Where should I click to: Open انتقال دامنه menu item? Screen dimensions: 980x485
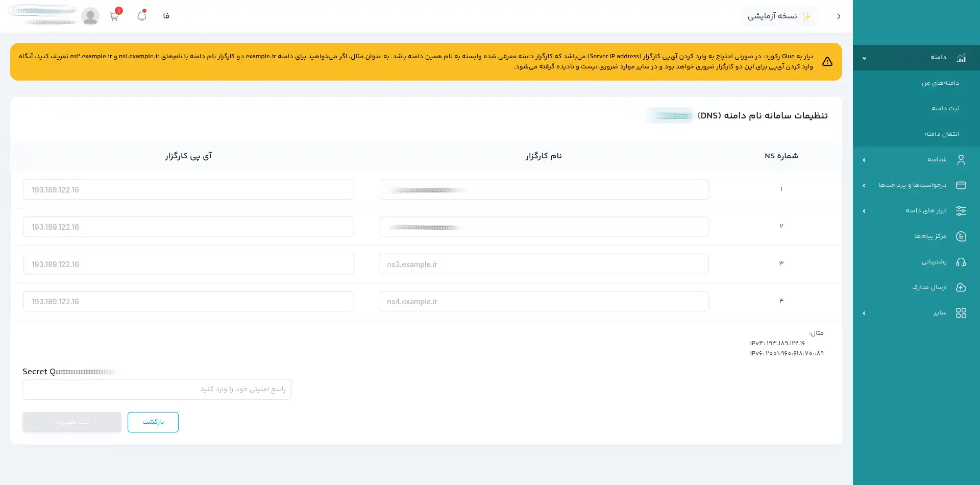coord(942,134)
